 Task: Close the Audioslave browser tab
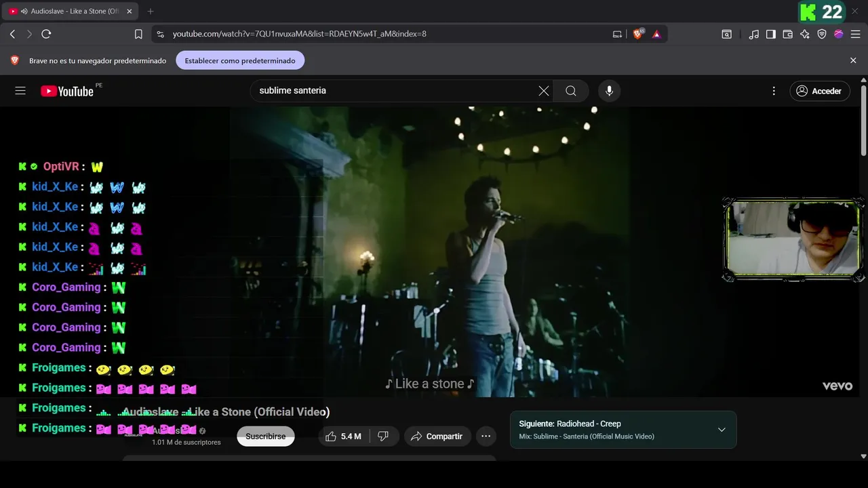click(x=130, y=12)
